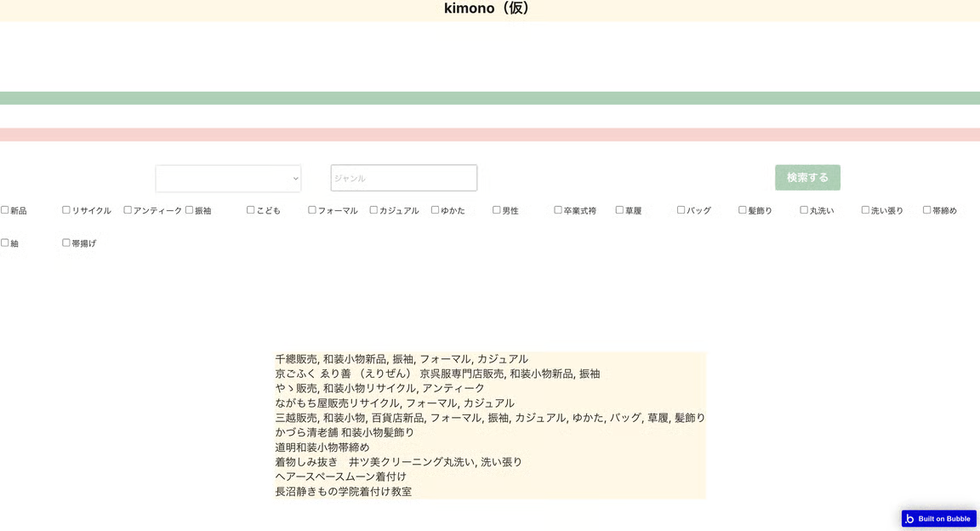Tick the アンティーク checkbox
980x531 pixels.
[128, 210]
